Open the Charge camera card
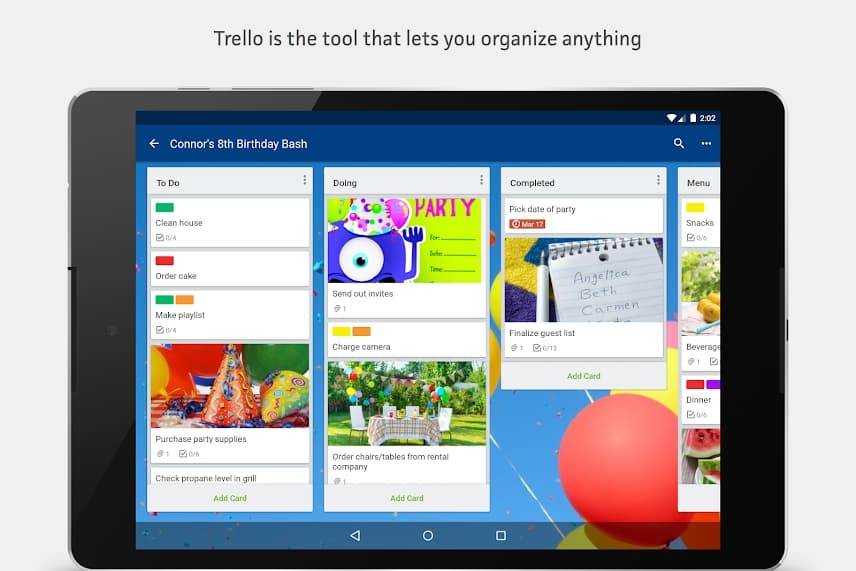 (x=407, y=340)
